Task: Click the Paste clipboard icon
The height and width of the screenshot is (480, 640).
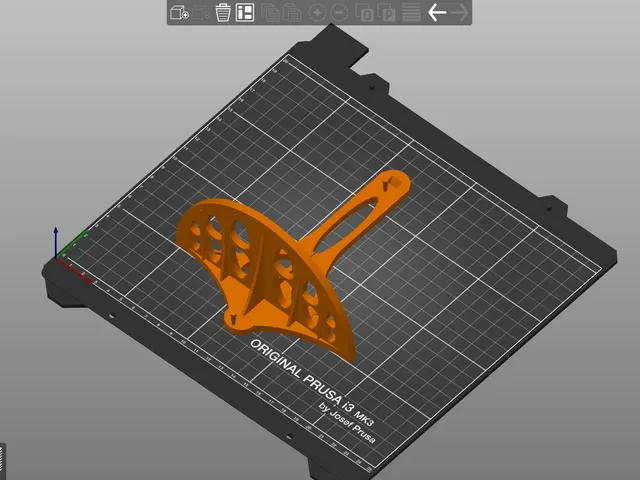Action: tap(292, 13)
